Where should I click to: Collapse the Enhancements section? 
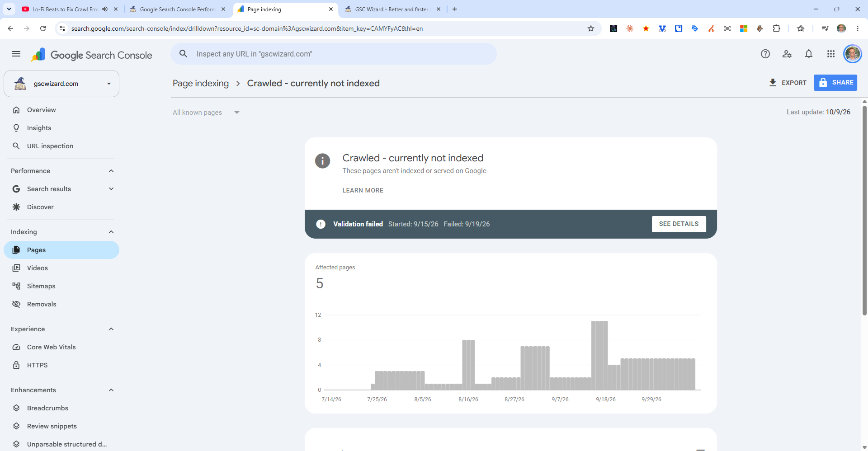click(111, 390)
